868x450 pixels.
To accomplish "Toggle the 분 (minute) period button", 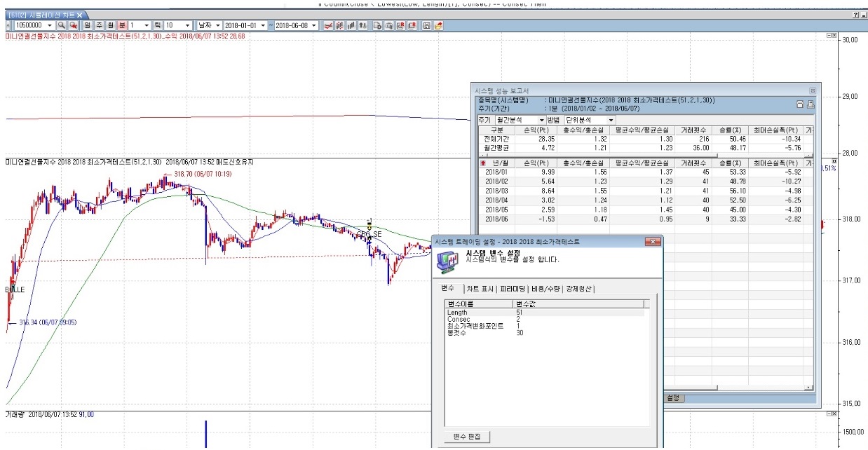I will click(121, 25).
